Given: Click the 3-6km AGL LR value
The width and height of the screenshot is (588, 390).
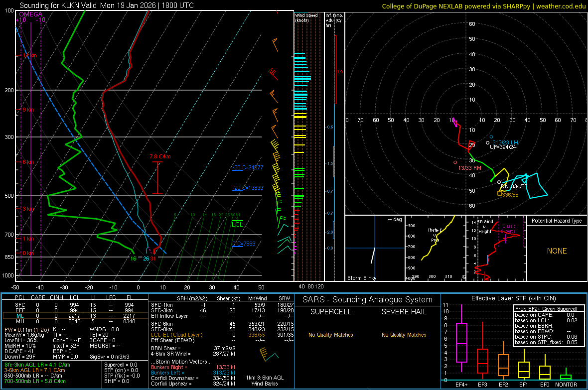Looking at the screenshot, I should tap(35, 370).
